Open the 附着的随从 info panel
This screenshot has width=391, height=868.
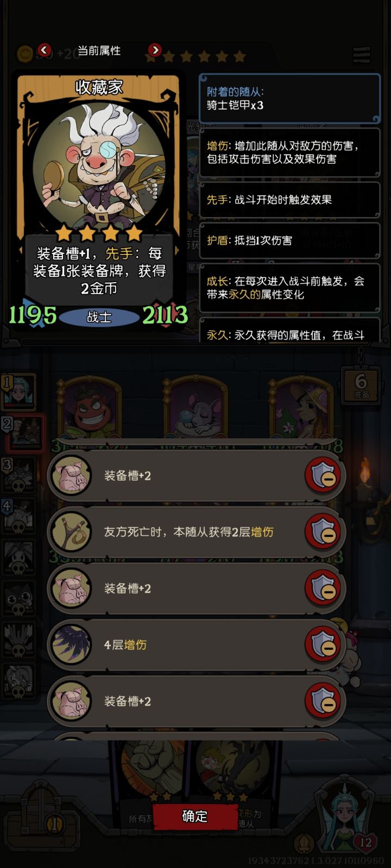tap(289, 99)
